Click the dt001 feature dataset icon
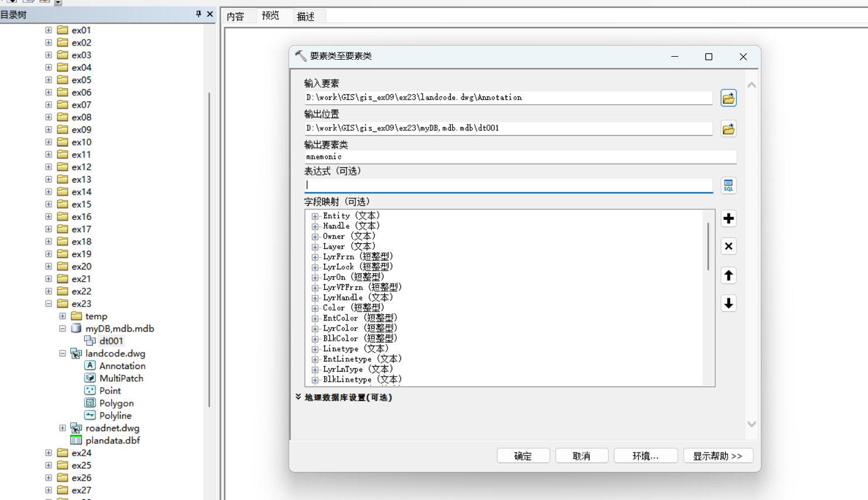The height and width of the screenshot is (500, 868). point(90,340)
